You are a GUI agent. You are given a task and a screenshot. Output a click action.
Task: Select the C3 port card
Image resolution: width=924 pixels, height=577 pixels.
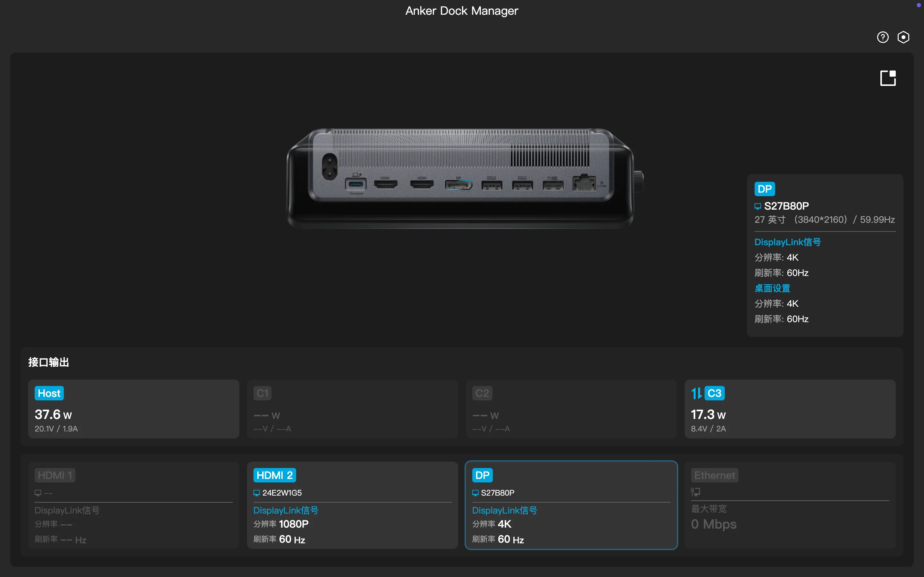790,409
